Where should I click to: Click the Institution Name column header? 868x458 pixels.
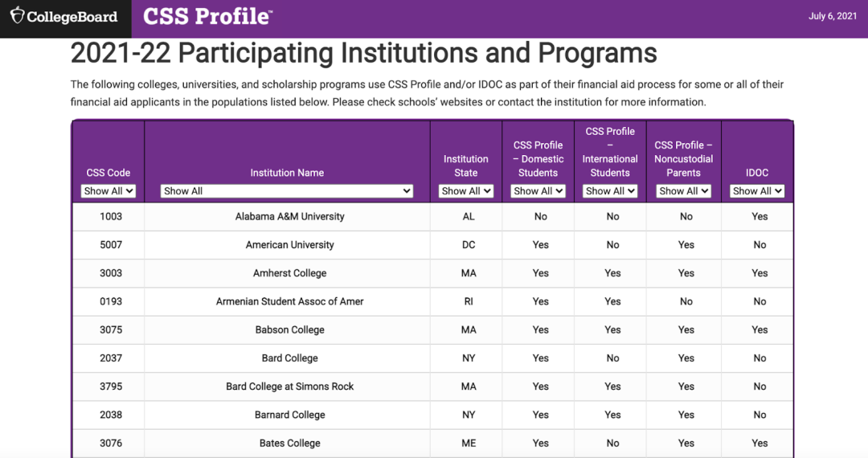[287, 173]
